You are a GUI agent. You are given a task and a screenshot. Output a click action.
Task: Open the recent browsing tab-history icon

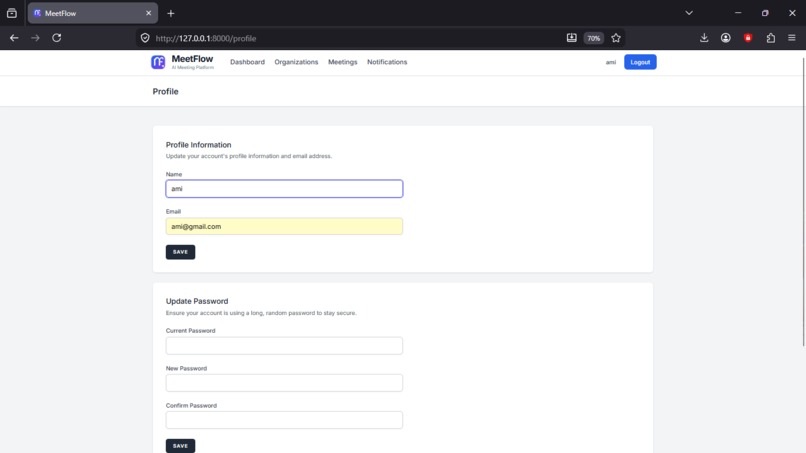(x=12, y=13)
